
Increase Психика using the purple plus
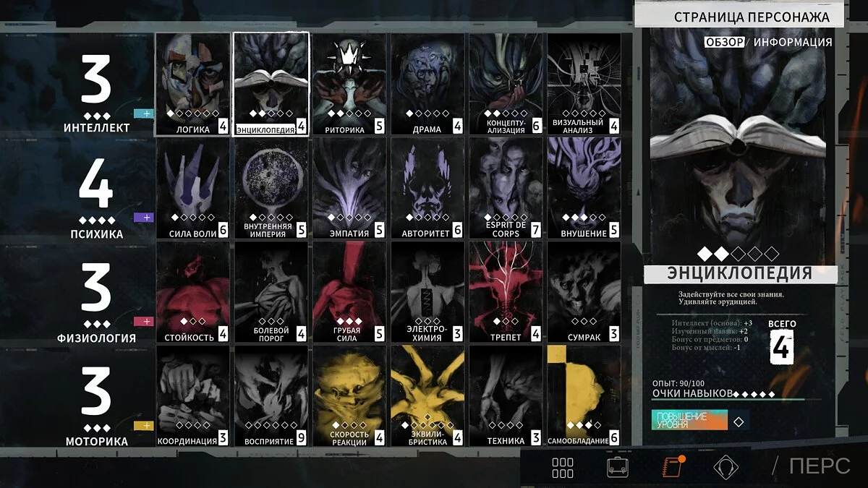pyautogui.click(x=143, y=217)
